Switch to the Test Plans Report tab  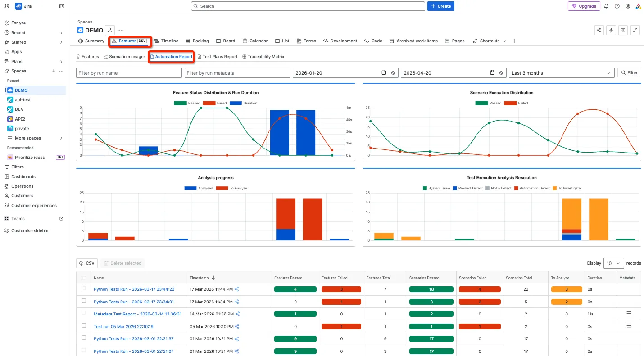217,57
